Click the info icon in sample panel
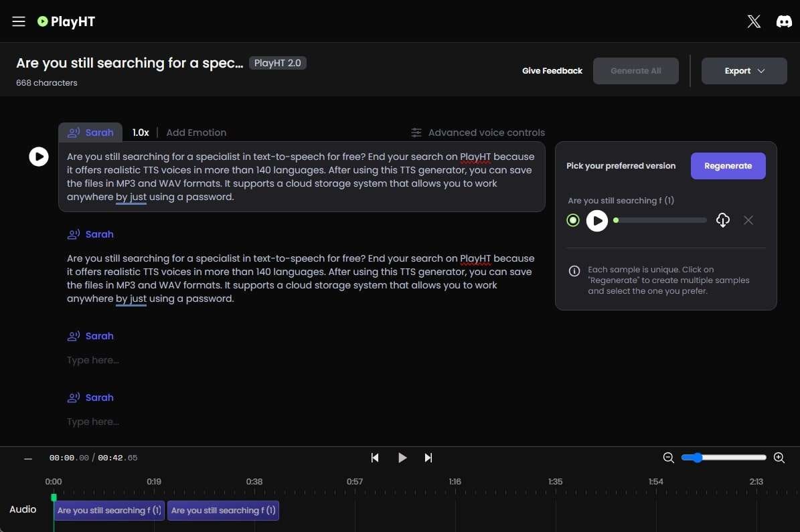The width and height of the screenshot is (800, 532). tap(574, 271)
